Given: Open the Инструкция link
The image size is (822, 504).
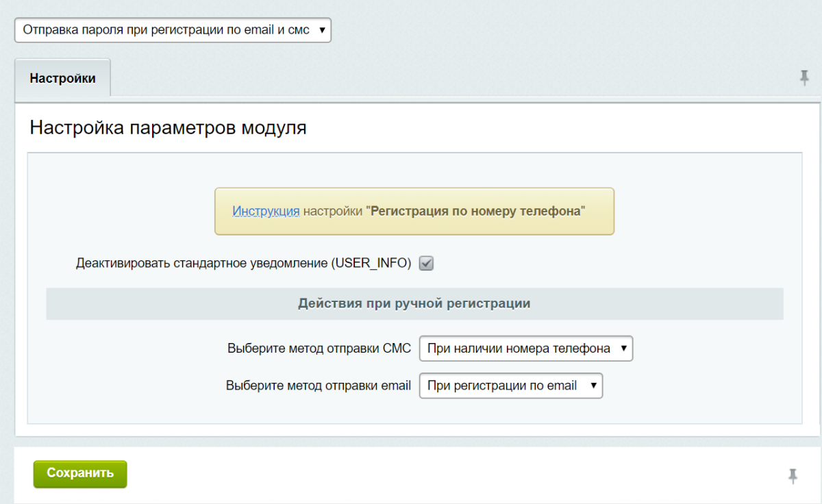Looking at the screenshot, I should coord(266,212).
